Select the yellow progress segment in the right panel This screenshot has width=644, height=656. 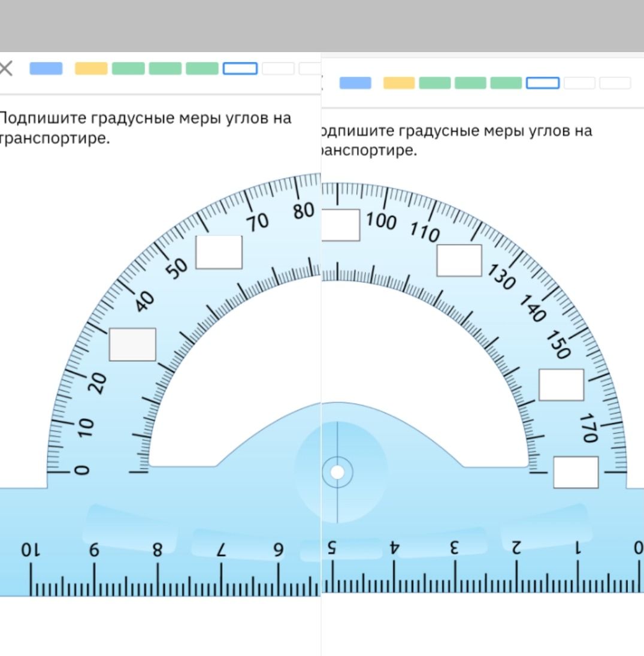pyautogui.click(x=399, y=83)
